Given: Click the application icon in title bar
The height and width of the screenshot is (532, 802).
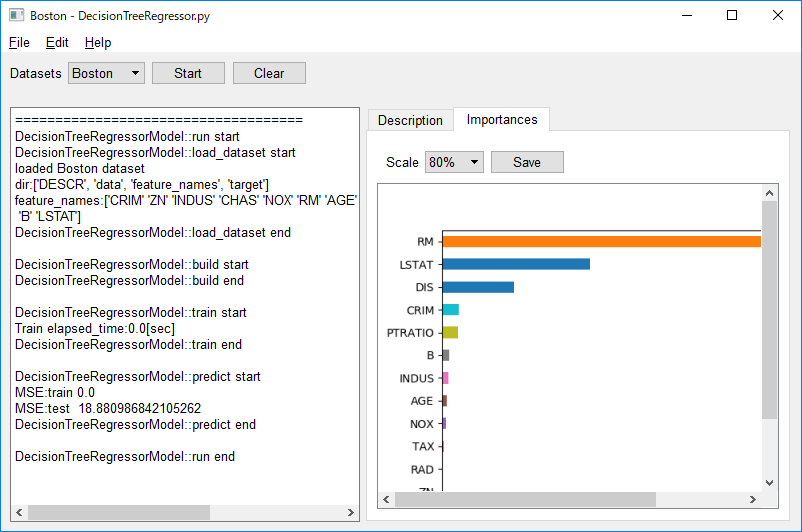Looking at the screenshot, I should pyautogui.click(x=16, y=15).
